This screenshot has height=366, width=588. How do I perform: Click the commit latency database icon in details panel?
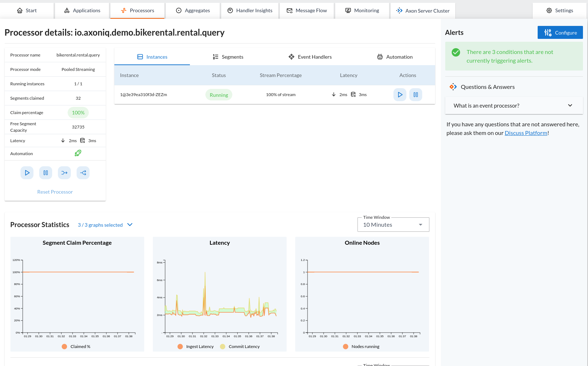point(82,140)
